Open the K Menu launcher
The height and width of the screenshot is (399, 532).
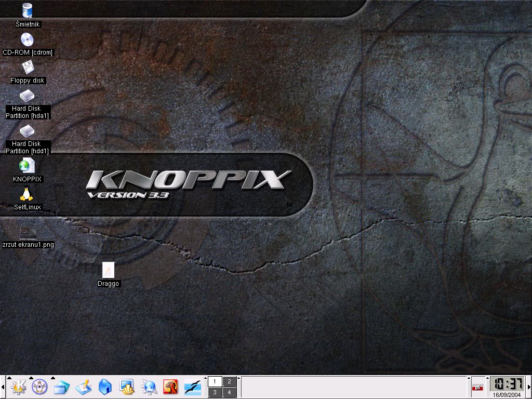pos(19,387)
